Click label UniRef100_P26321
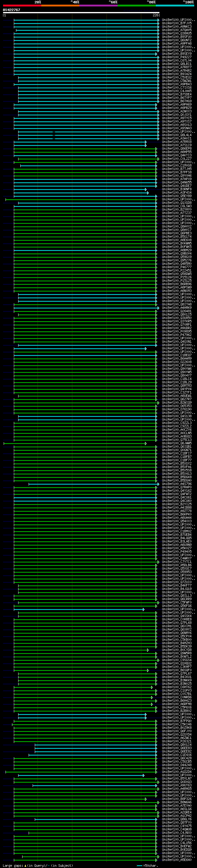The image size is (197, 868). (177, 741)
